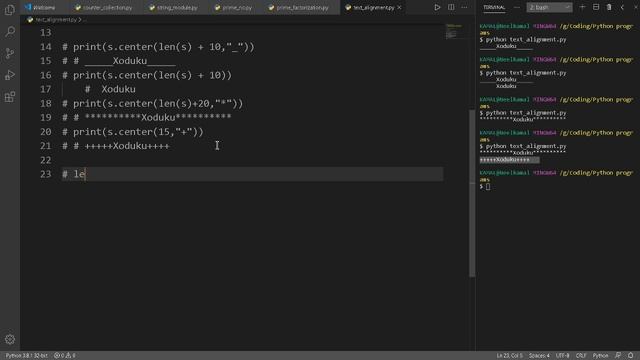
Task: Click line 14 print with "_" fill
Action: tap(158, 47)
